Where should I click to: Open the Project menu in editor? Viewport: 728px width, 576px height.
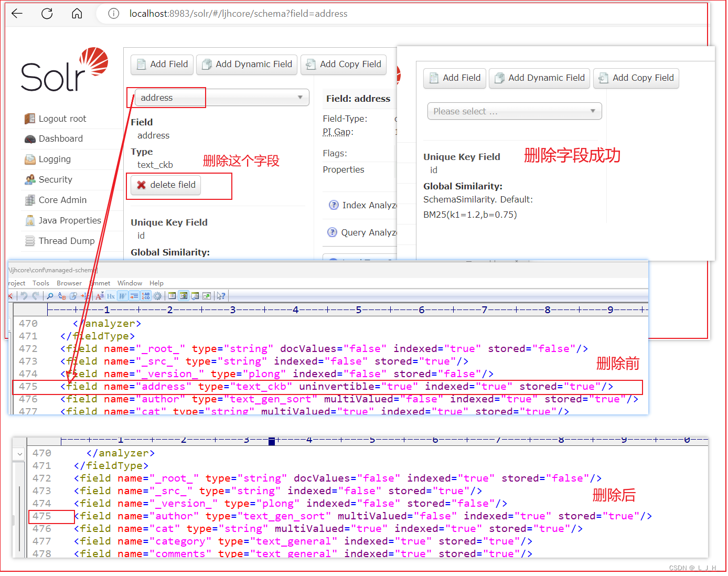[x=17, y=283]
